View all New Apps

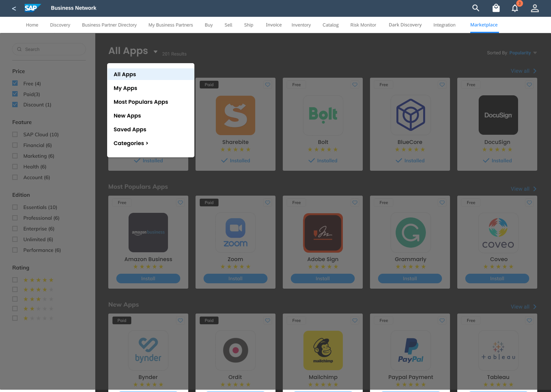click(523, 307)
